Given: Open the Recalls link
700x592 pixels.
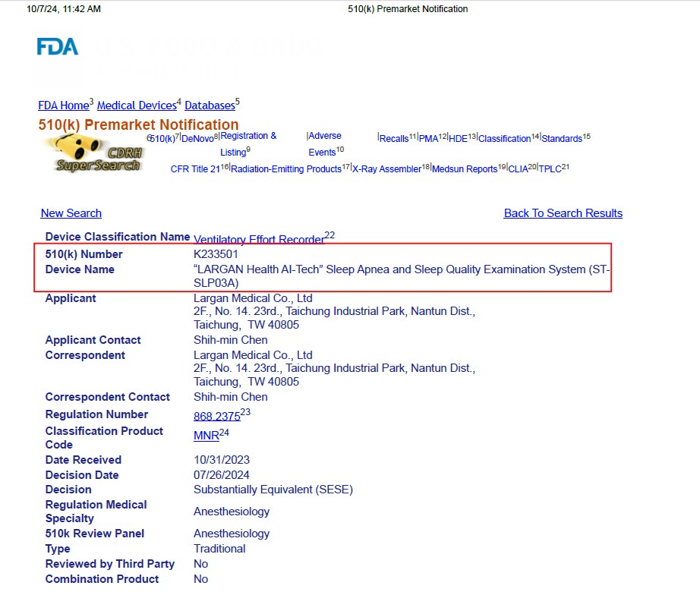Looking at the screenshot, I should (394, 138).
